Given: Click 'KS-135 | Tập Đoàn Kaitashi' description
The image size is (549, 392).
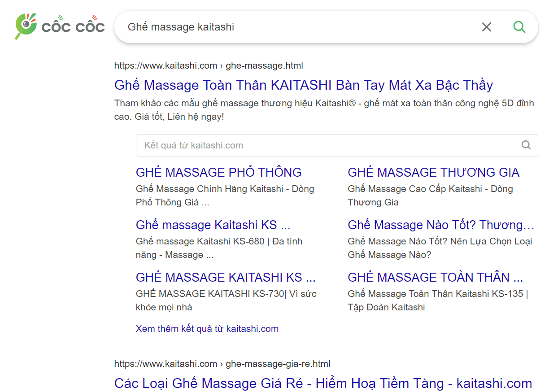Looking at the screenshot, I should pyautogui.click(x=438, y=301).
